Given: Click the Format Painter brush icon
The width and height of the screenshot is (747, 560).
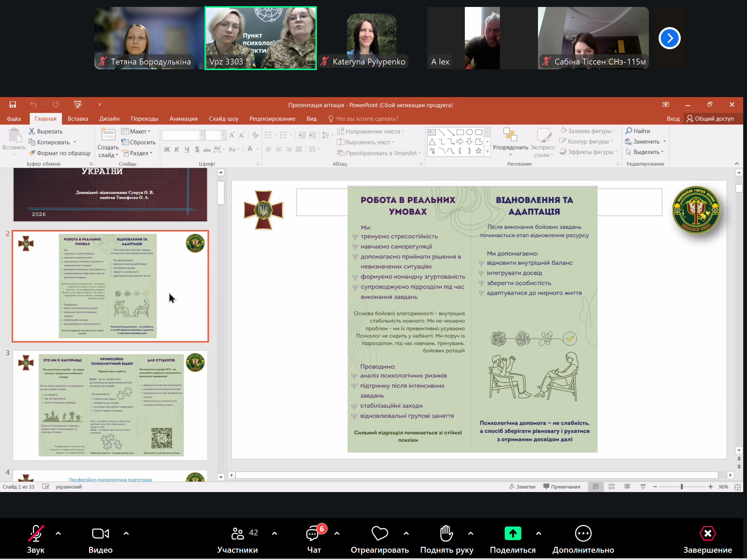Looking at the screenshot, I should point(32,153).
